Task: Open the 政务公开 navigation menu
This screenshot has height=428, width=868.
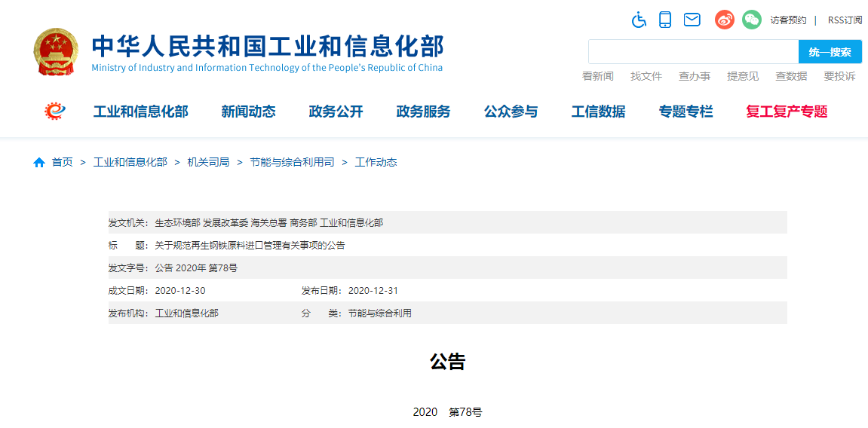Action: (x=336, y=112)
